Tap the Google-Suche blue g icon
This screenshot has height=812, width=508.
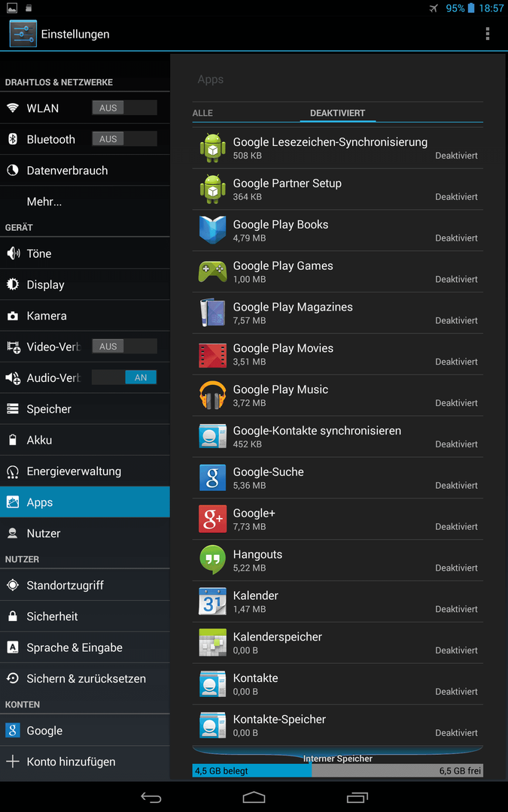[x=212, y=477]
